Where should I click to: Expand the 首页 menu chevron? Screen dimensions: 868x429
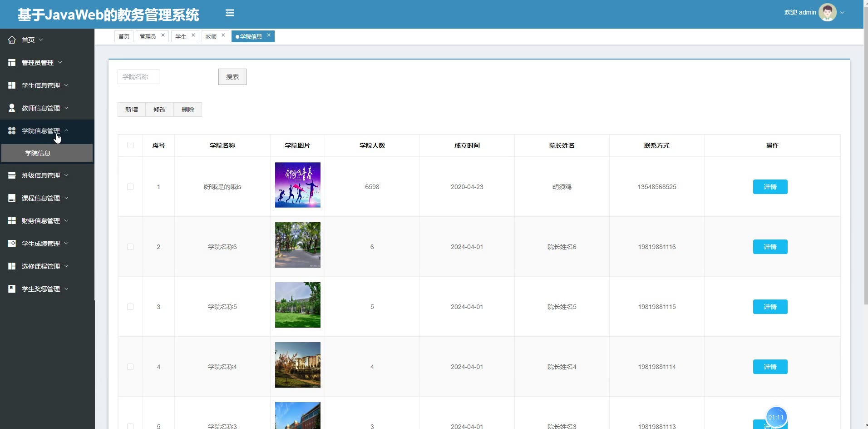click(41, 40)
